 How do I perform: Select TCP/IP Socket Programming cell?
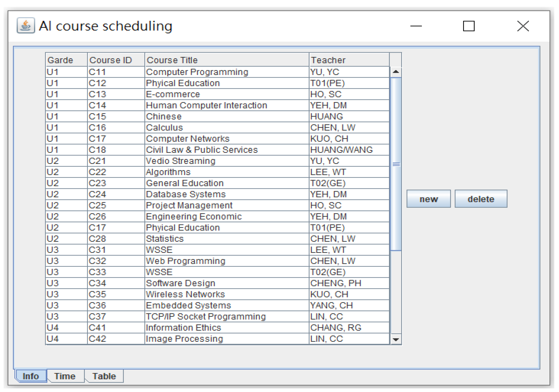click(227, 317)
